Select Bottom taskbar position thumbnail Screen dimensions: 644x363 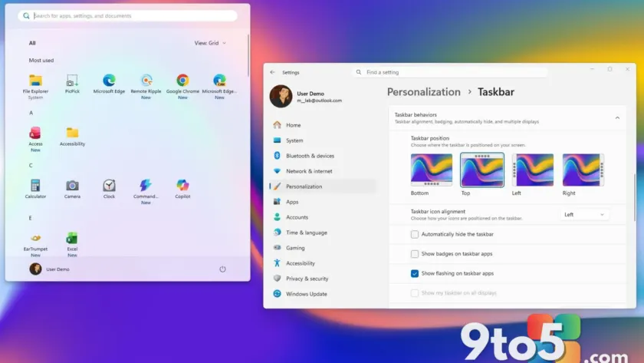pos(431,170)
